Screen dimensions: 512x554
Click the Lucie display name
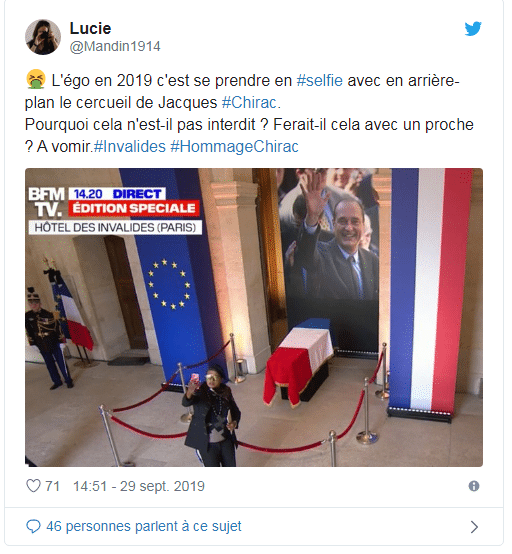coord(90,28)
